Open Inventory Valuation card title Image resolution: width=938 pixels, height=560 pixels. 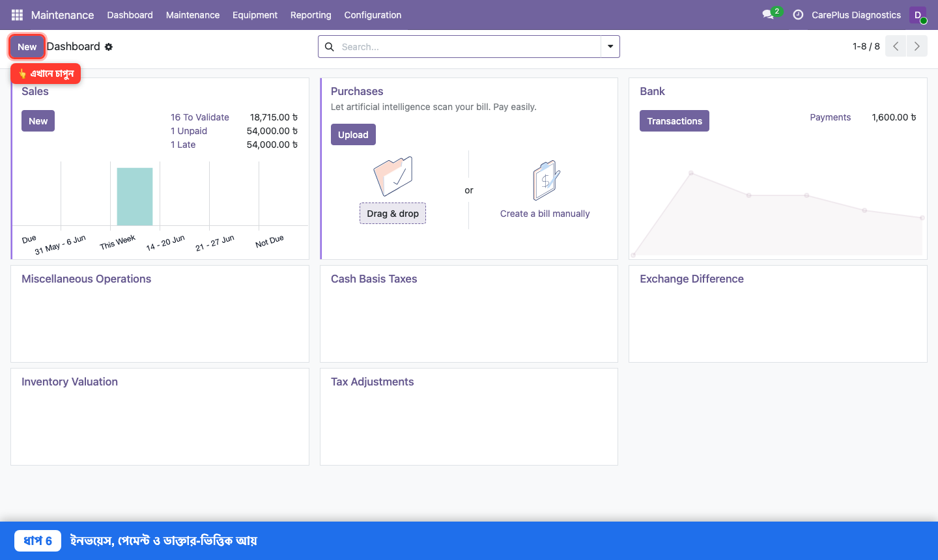pos(70,382)
